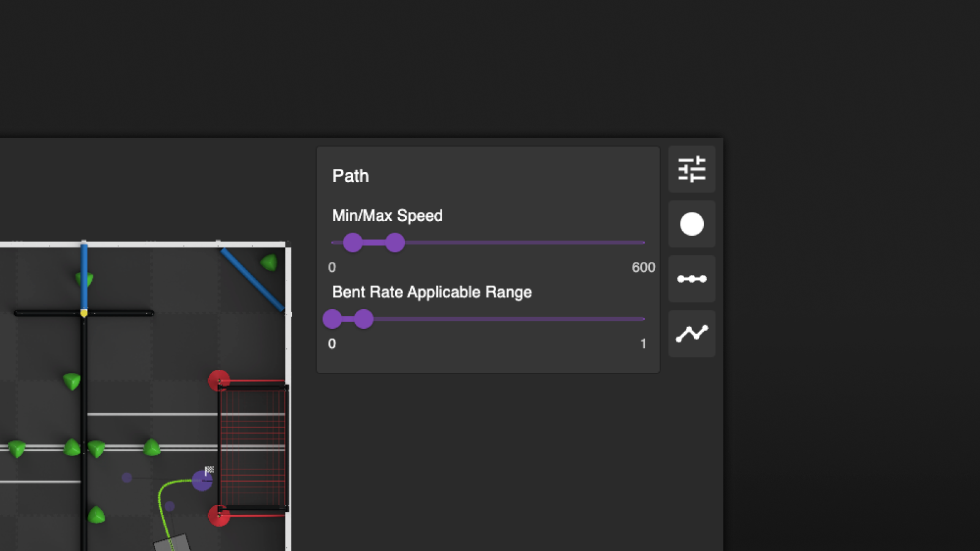Open the path waypoints line icon
Viewport: 980px width, 551px height.
pyautogui.click(x=692, y=279)
